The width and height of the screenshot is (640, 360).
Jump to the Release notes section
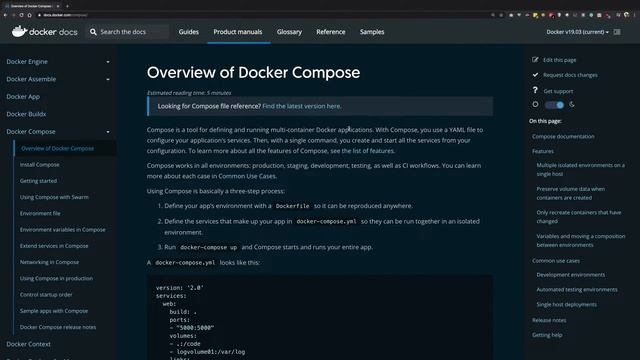(x=549, y=320)
